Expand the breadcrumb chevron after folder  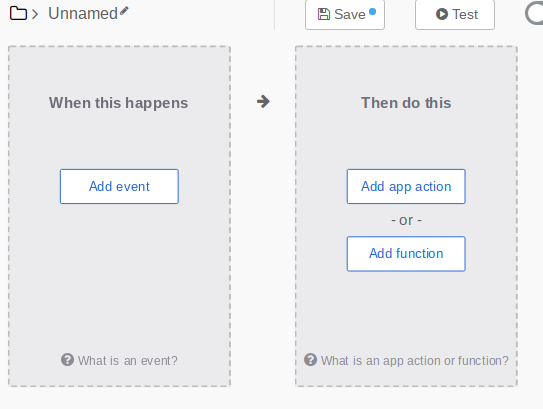(35, 14)
